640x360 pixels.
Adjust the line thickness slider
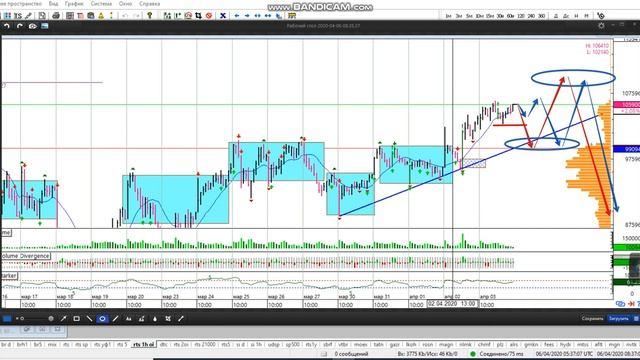(36, 318)
